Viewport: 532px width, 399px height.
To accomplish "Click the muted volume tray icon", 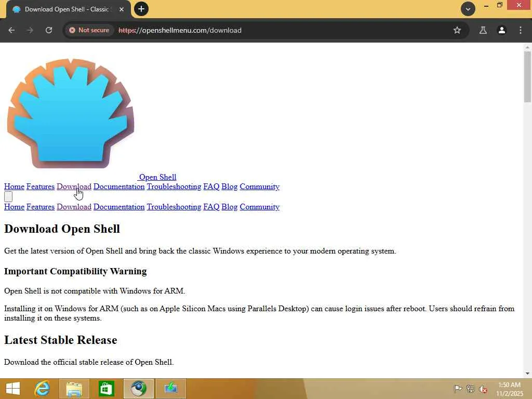I will click(x=483, y=389).
